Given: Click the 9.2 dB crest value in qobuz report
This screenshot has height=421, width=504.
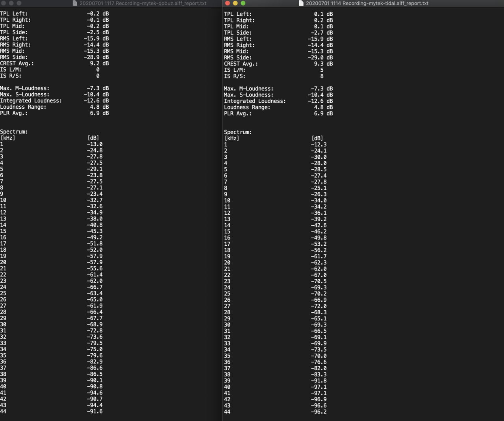Looking at the screenshot, I should coord(99,63).
